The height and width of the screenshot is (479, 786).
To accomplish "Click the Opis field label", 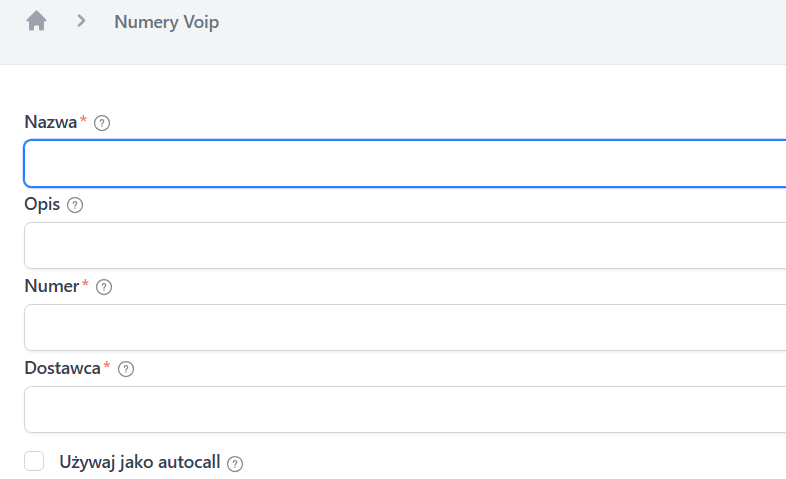I will click(x=42, y=204).
